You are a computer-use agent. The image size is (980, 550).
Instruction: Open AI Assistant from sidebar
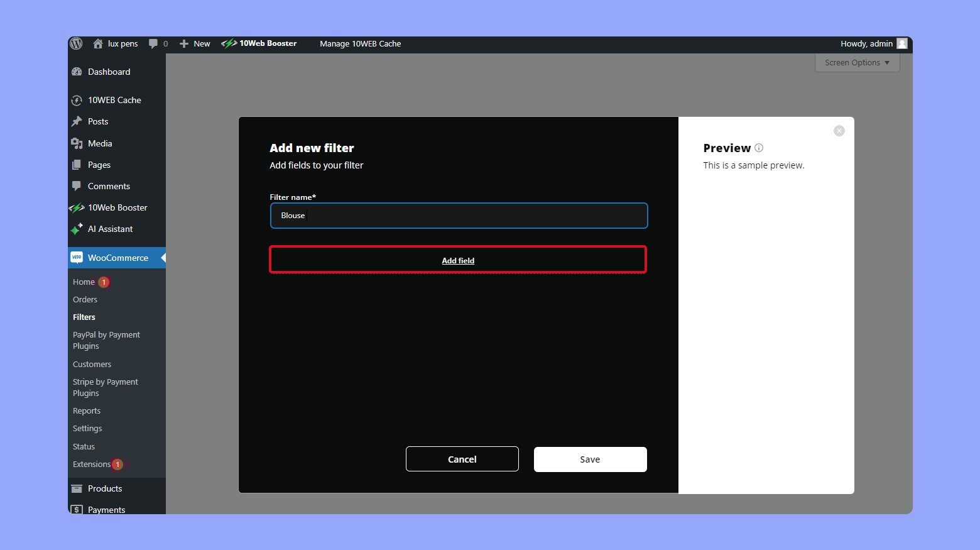(110, 229)
